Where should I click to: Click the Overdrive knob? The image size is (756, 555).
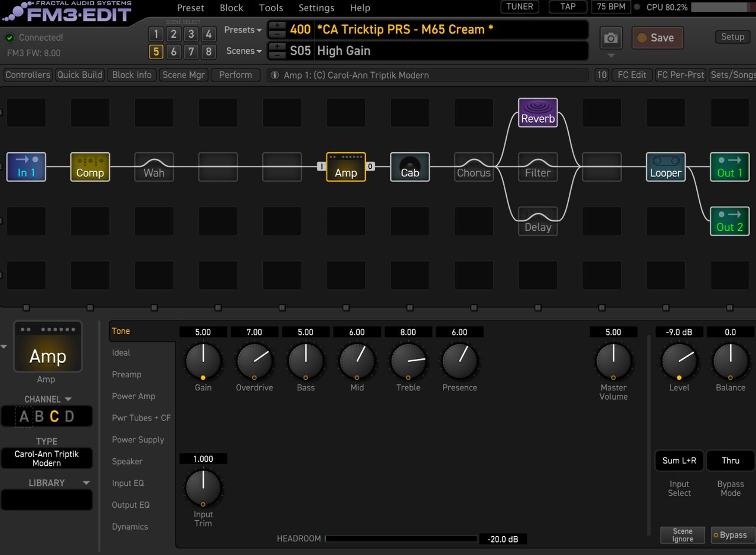pyautogui.click(x=254, y=360)
